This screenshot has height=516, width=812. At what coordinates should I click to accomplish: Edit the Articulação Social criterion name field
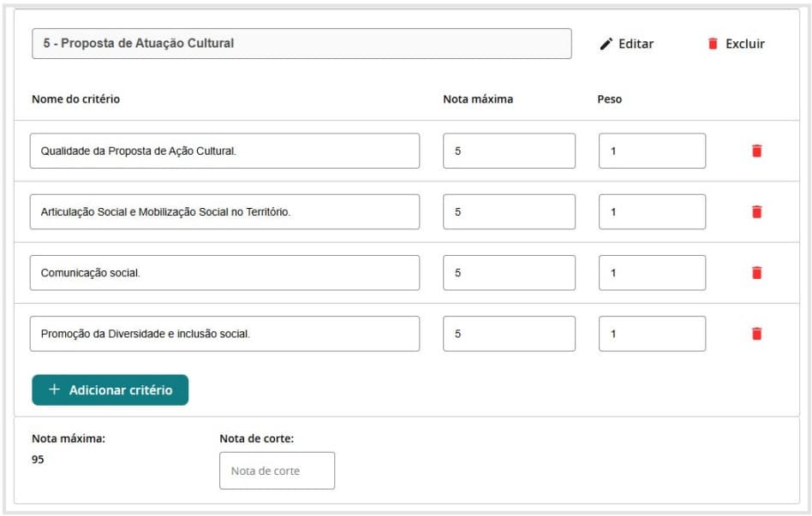(x=224, y=211)
